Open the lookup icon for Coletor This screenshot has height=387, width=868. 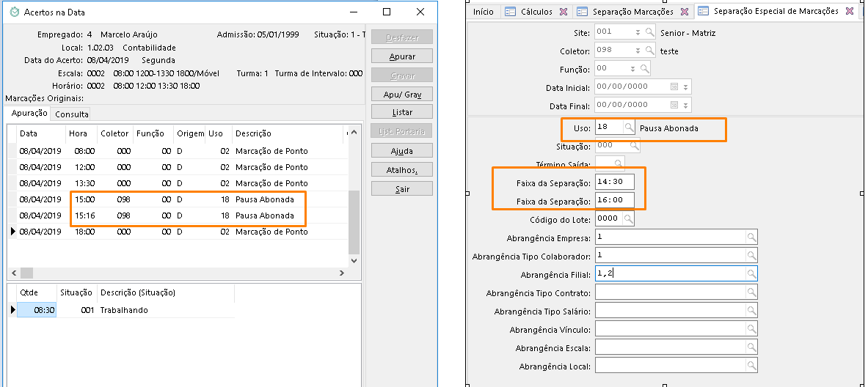click(x=649, y=51)
